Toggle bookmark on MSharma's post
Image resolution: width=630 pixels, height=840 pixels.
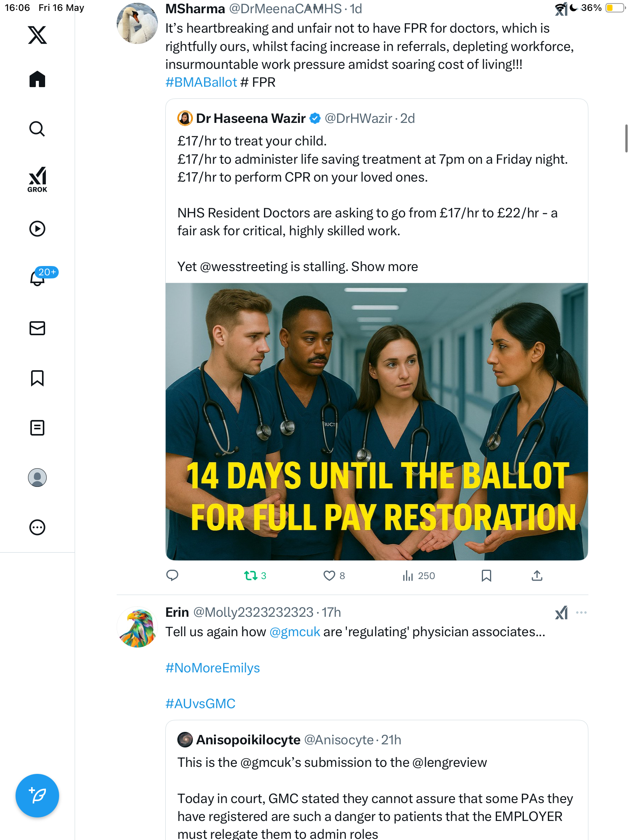[x=486, y=576]
